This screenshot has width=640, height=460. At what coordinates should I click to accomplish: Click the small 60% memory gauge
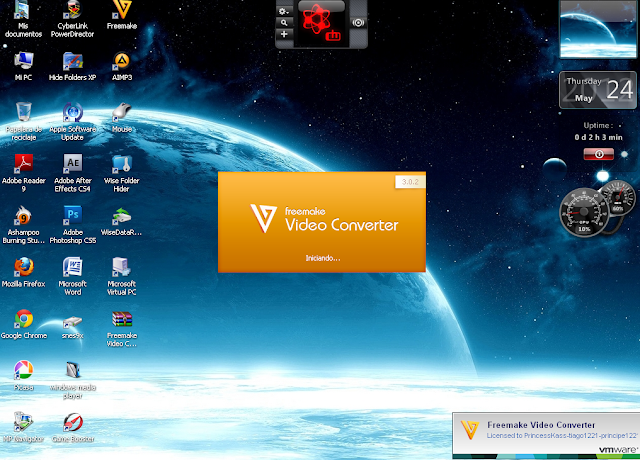(x=617, y=197)
